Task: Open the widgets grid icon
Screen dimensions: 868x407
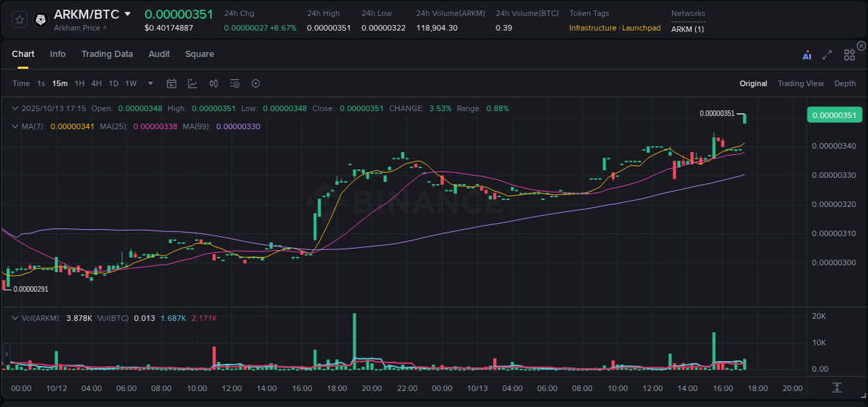Action: pos(849,54)
